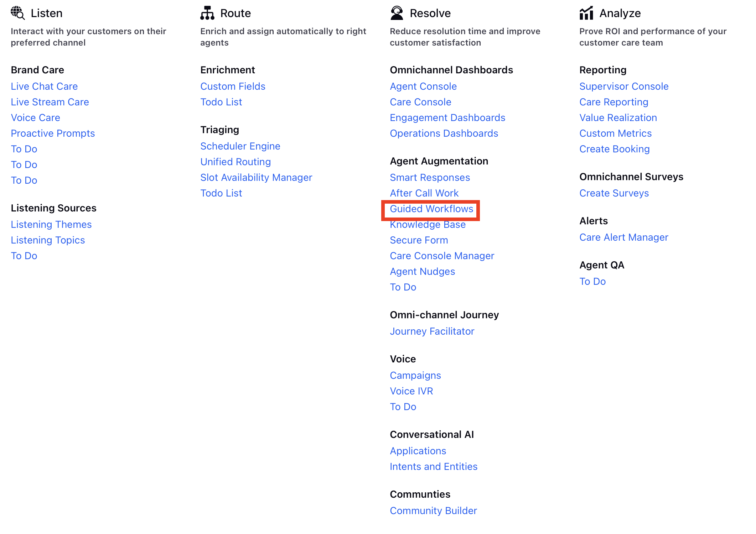Click the Listen globe search icon
The height and width of the screenshot is (534, 756).
[18, 13]
